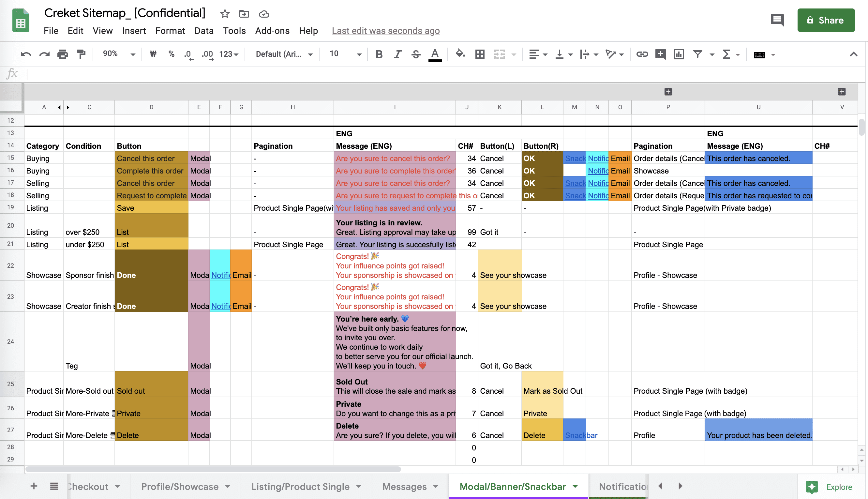Open the Insert menu
Screen dimensions: 868x499
tap(134, 31)
